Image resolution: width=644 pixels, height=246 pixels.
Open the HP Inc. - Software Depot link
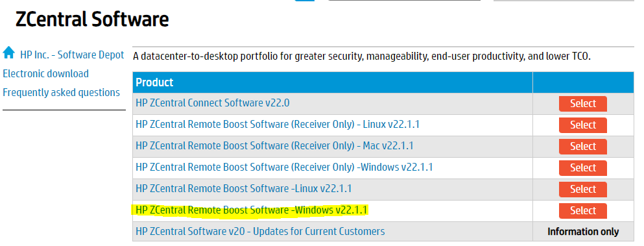coord(72,55)
